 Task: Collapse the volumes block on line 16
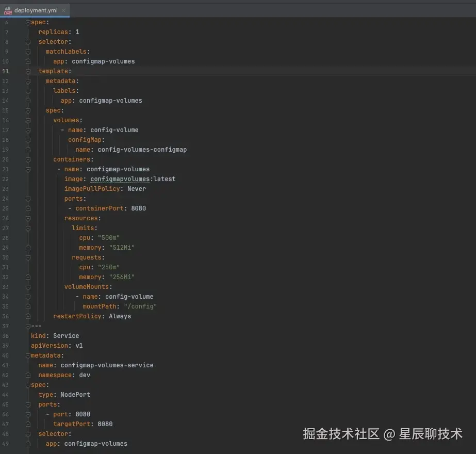[28, 120]
